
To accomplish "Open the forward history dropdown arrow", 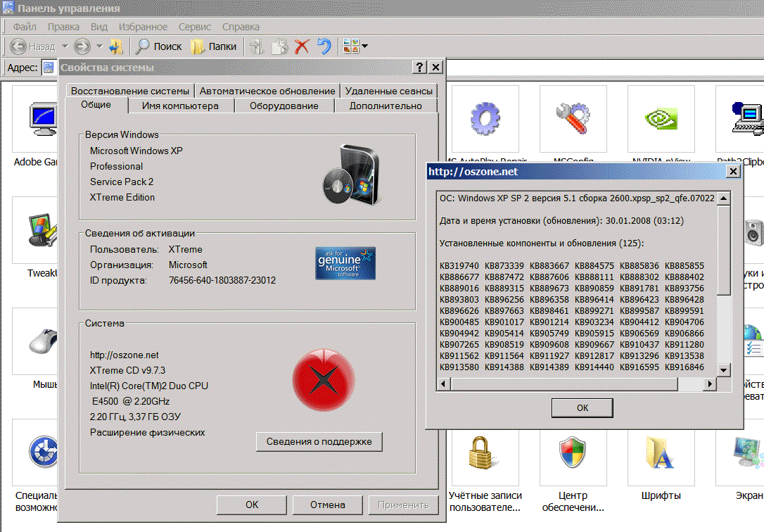I will (99, 47).
